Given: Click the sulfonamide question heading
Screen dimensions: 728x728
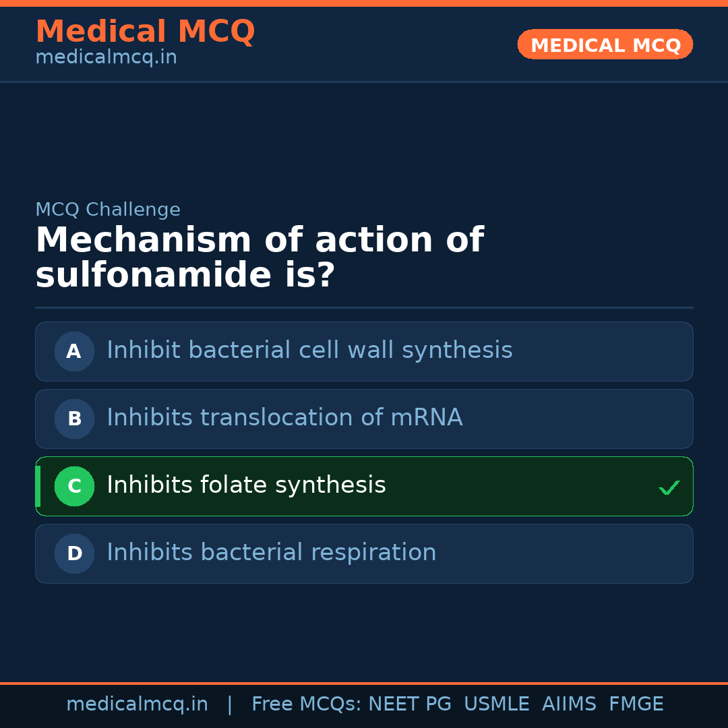Looking at the screenshot, I should coord(260,258).
